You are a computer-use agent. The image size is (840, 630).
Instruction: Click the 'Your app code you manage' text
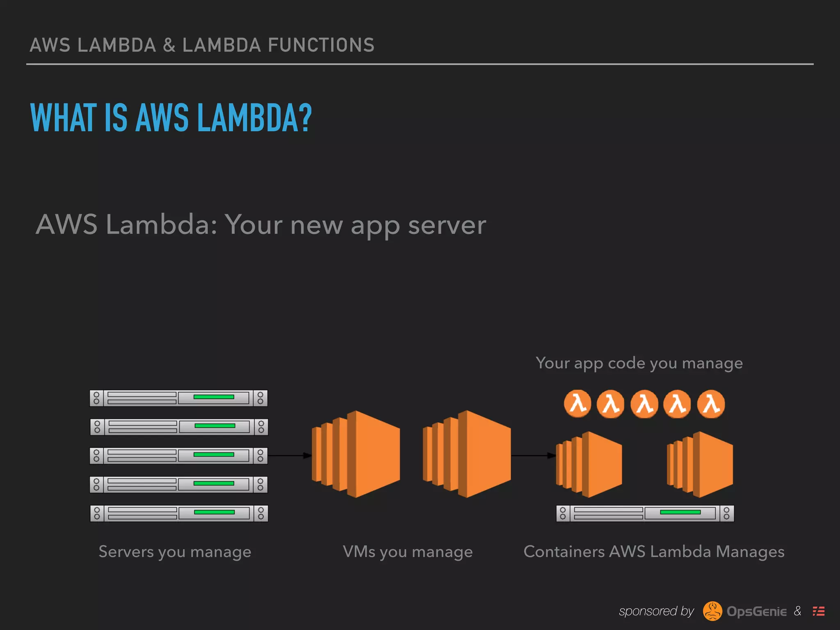click(x=639, y=363)
